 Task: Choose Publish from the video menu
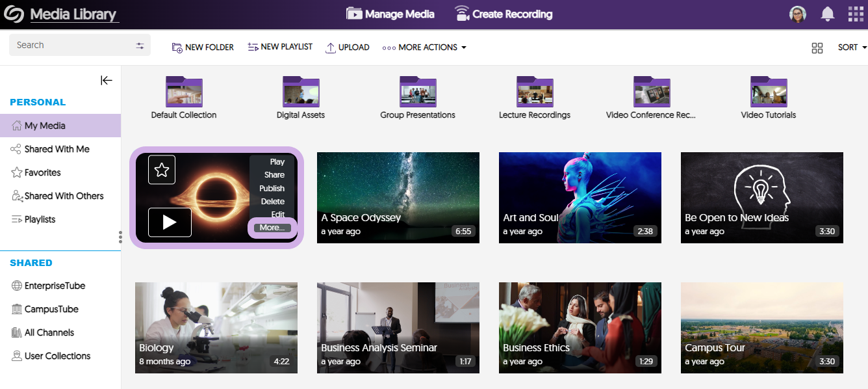(272, 188)
